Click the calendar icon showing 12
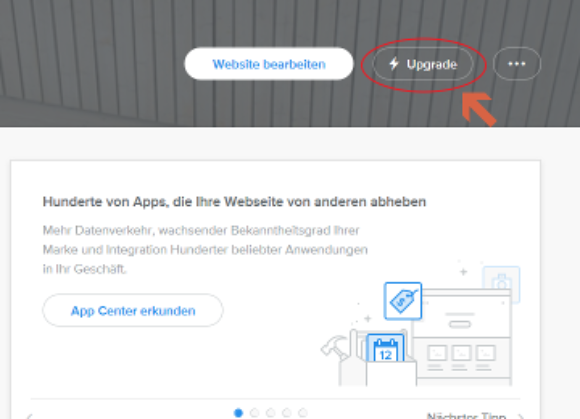Image resolution: width=580 pixels, height=419 pixels. click(385, 348)
